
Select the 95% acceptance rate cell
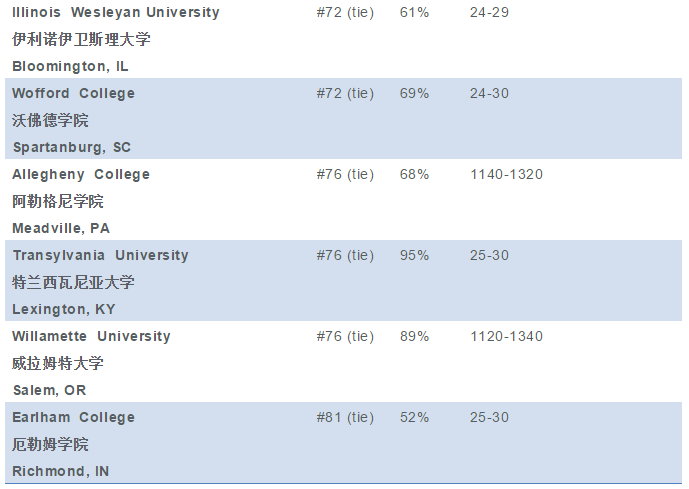(x=414, y=256)
